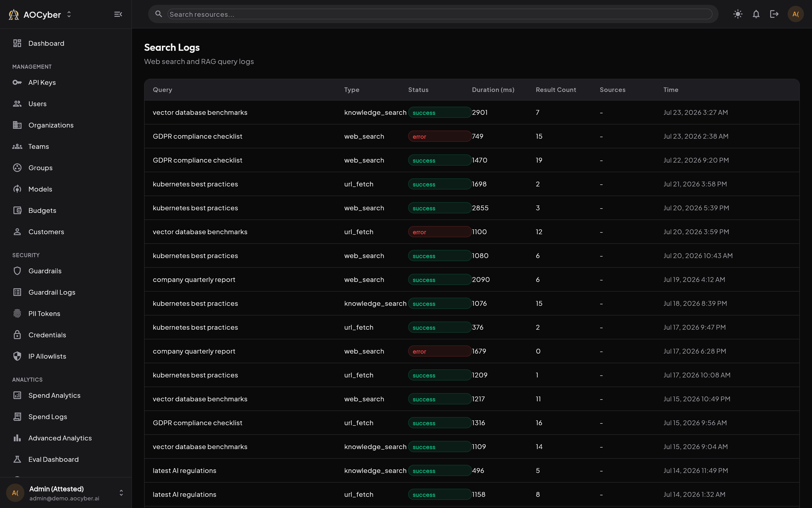The width and height of the screenshot is (812, 508).
Task: Click the Sources column header
Action: [x=612, y=90]
